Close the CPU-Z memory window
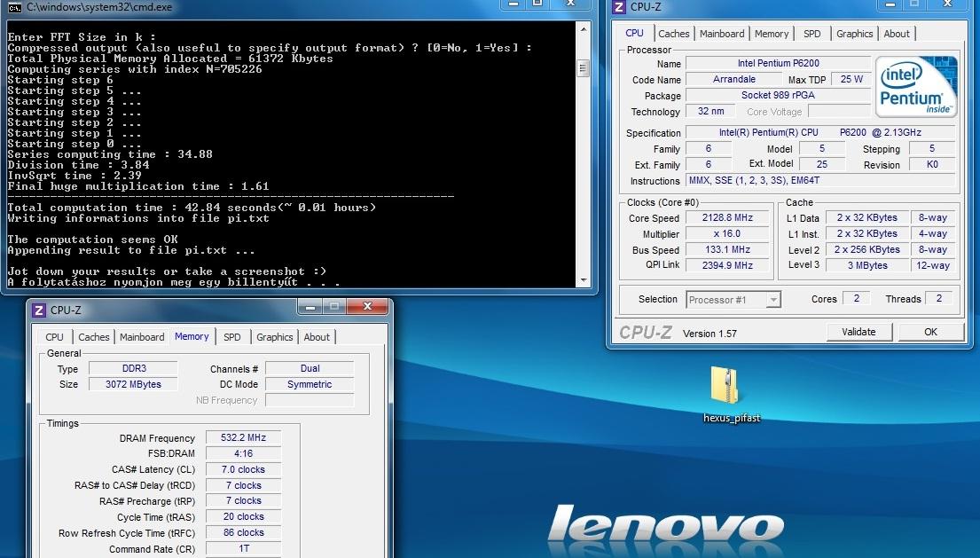Viewport: 980px width, 558px height. (367, 306)
